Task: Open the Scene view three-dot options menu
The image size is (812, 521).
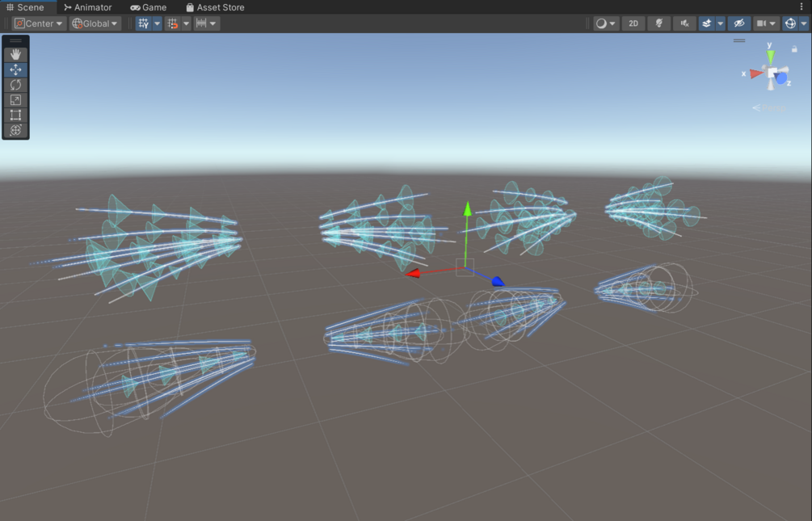Action: [x=801, y=6]
